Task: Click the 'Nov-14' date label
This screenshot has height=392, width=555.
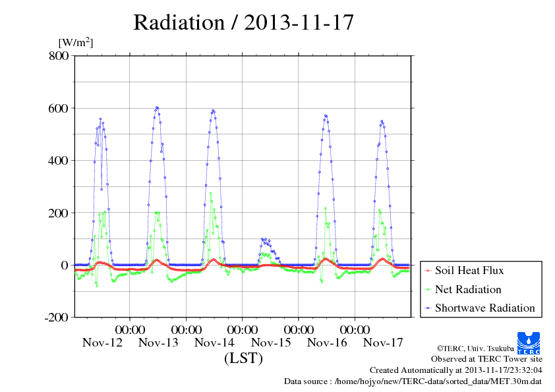Action: click(214, 343)
